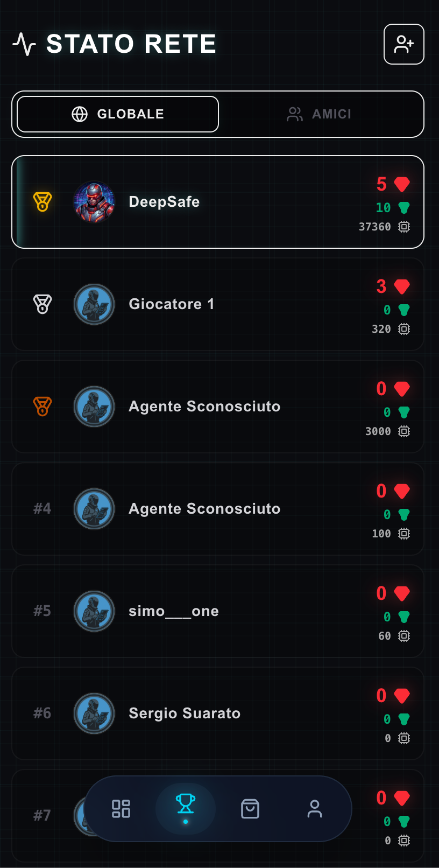This screenshot has height=868, width=439.
Task: Tap DeepSafe's avatar thumbnail
Action: (94, 202)
